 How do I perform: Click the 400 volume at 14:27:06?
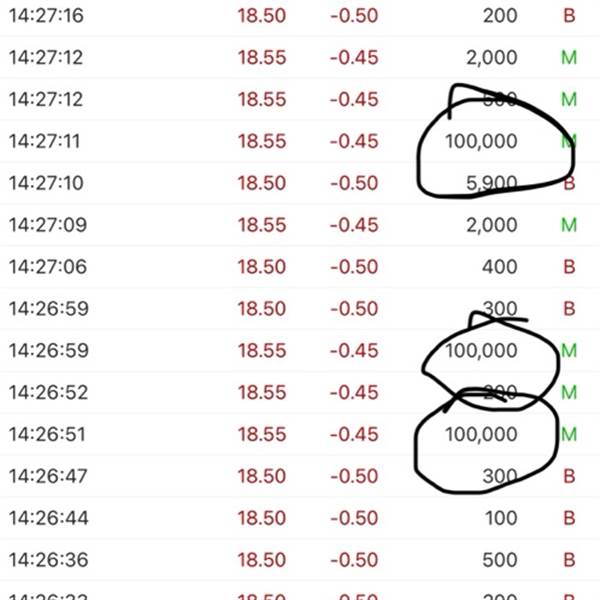coord(501,267)
